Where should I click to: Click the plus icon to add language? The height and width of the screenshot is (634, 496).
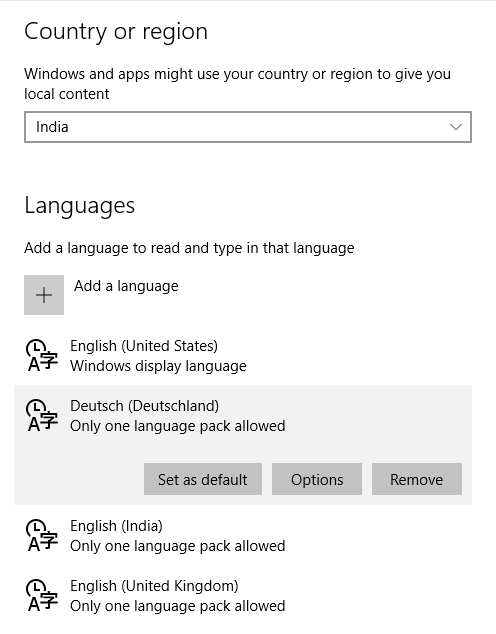(44, 295)
